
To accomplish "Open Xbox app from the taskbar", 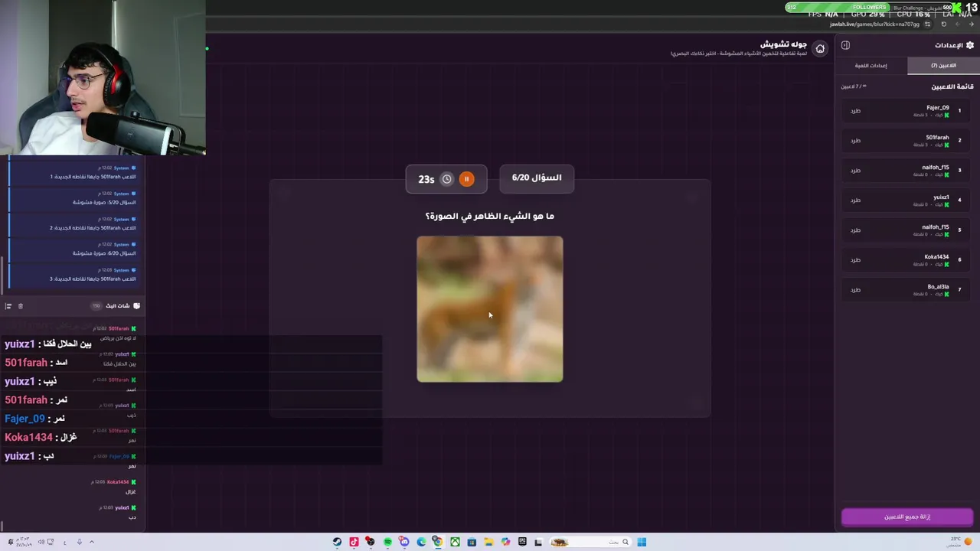I will click(455, 543).
